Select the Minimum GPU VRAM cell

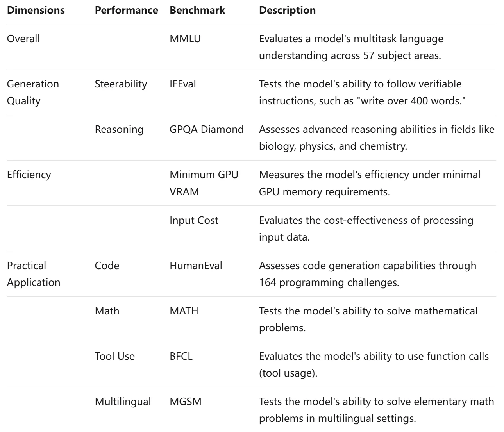[x=204, y=183]
